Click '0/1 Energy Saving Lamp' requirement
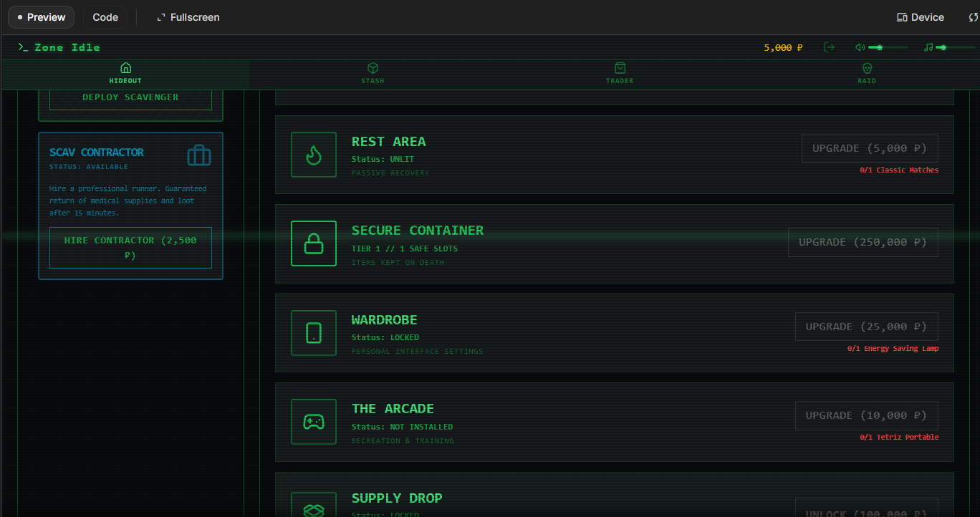The image size is (980, 517). pos(893,349)
